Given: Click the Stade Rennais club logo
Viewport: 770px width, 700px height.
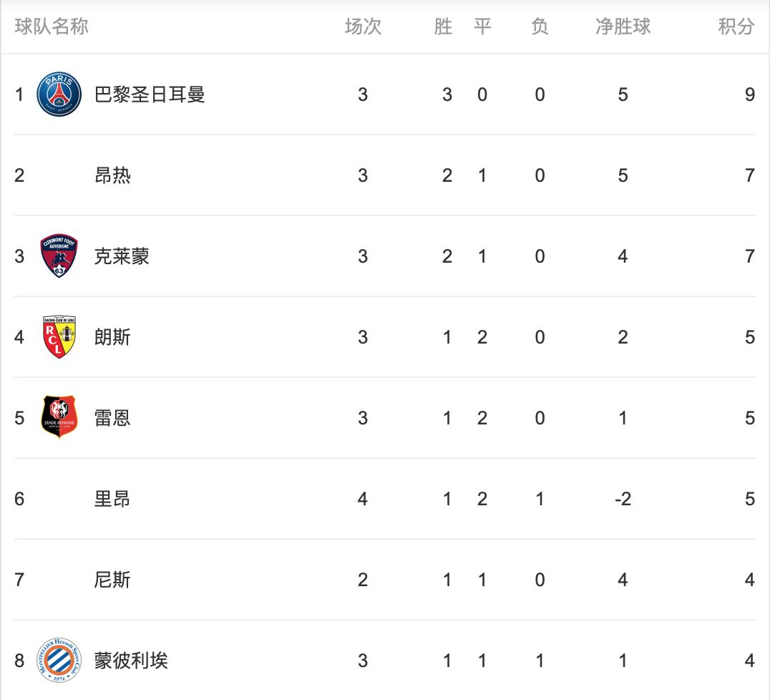Looking at the screenshot, I should [x=59, y=418].
